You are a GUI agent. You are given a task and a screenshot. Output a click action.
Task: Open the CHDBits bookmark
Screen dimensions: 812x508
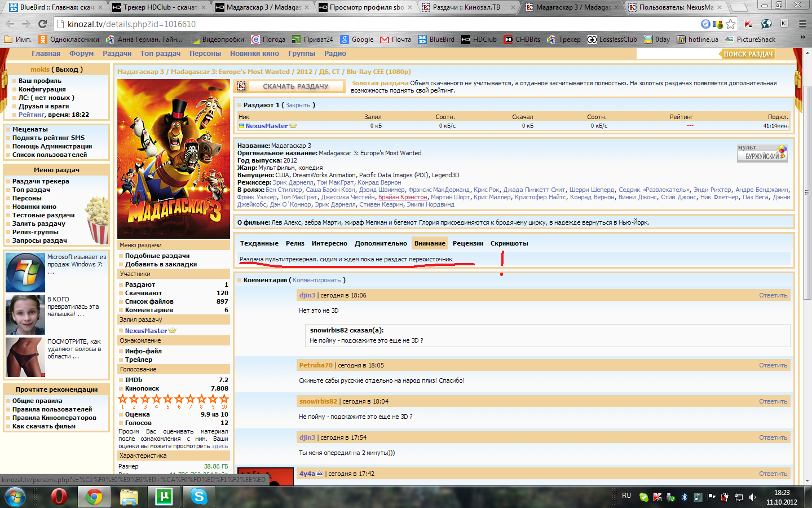tap(522, 40)
